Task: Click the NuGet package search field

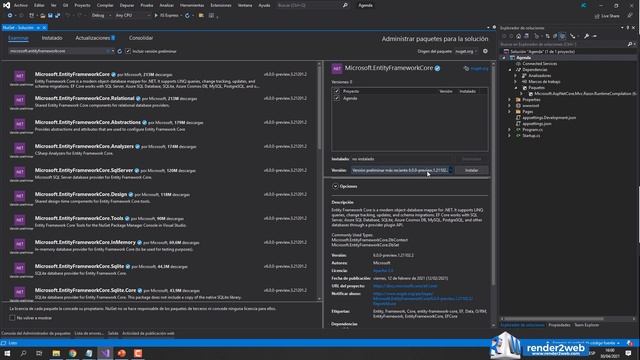Action: (x=59, y=51)
